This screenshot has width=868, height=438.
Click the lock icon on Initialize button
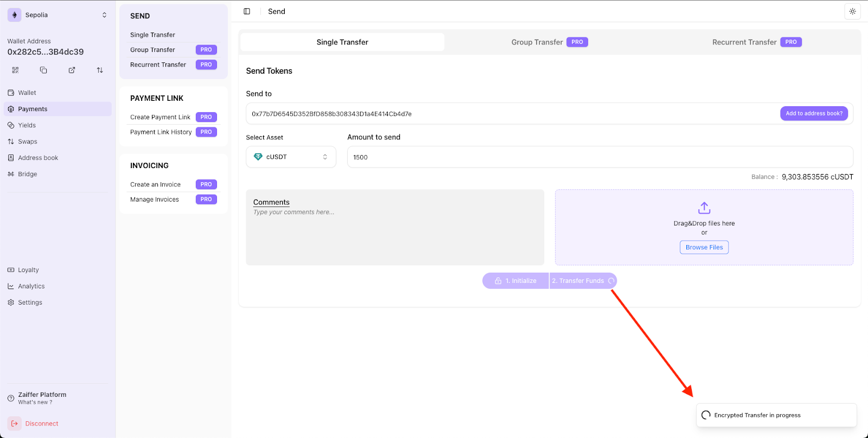click(x=498, y=281)
